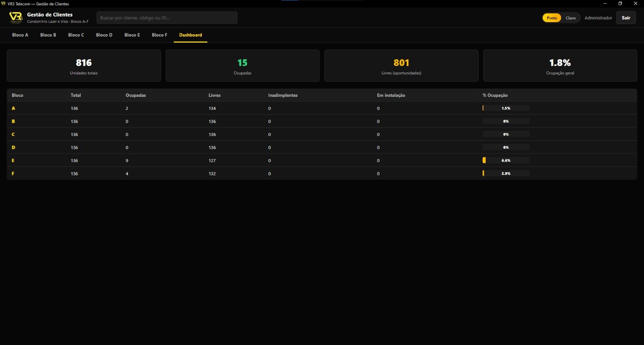Screen dimensions: 644x345
Task: Click Livres value 127 in row E
Action: tap(212, 160)
